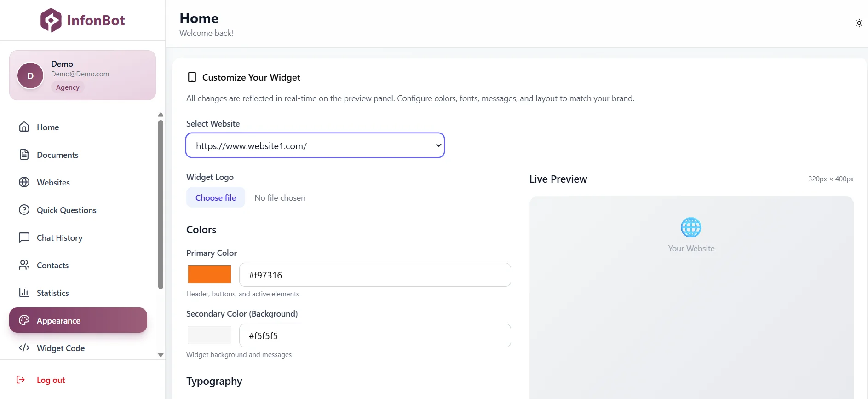Screen dimensions: 868x399
Task: Click the Quick Questions help icon
Action: click(x=24, y=210)
